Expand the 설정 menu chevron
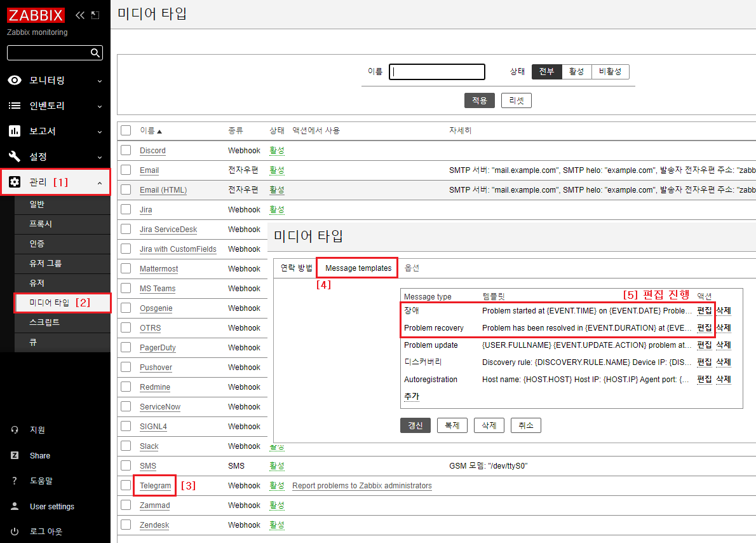Viewport: 756px width, 543px height. (100, 157)
